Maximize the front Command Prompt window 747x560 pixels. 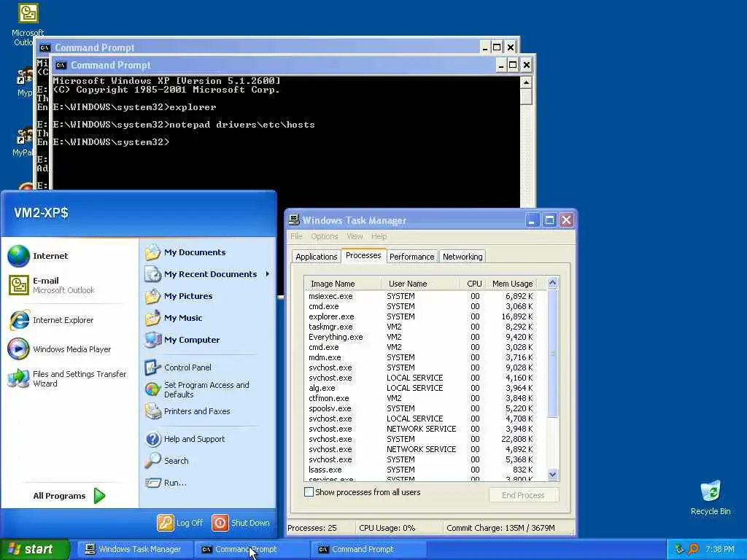(x=513, y=65)
